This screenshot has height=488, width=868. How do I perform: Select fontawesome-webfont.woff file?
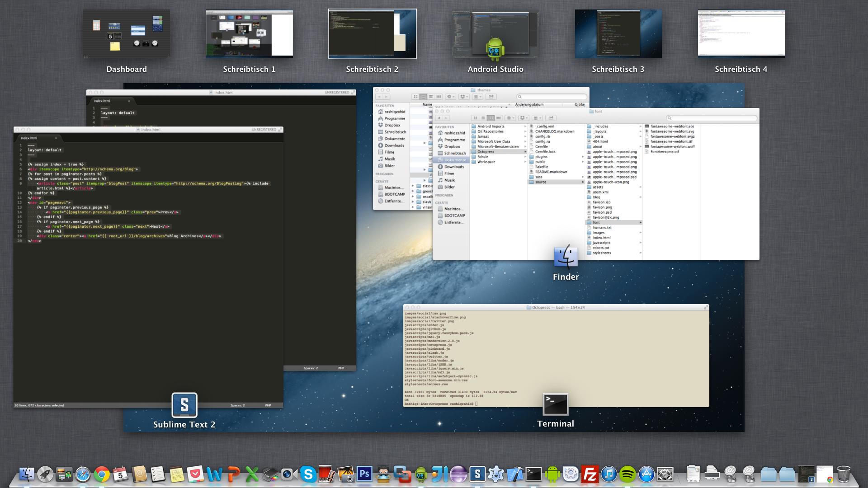coord(672,146)
